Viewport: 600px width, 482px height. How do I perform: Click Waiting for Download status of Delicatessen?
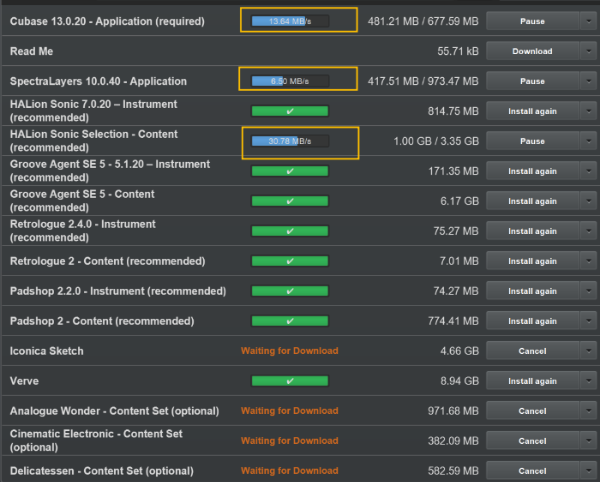tap(290, 471)
